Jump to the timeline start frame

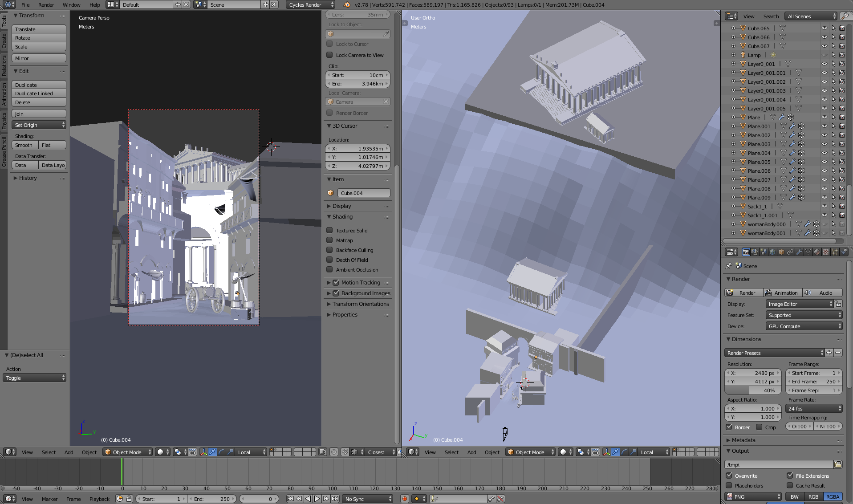point(290,499)
